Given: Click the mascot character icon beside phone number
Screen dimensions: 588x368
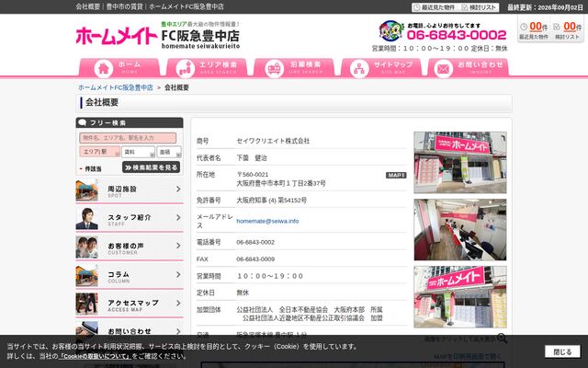Looking at the screenshot, I should [391, 30].
